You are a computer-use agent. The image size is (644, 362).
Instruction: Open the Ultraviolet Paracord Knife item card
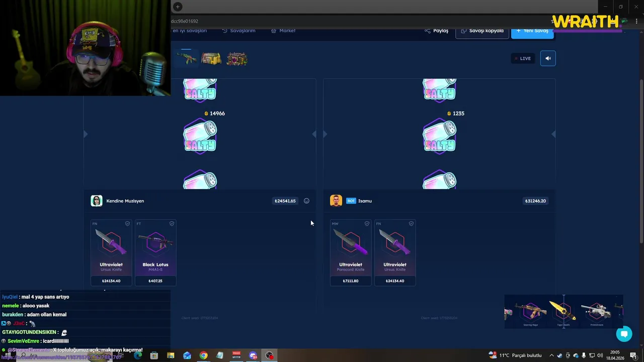point(351,253)
